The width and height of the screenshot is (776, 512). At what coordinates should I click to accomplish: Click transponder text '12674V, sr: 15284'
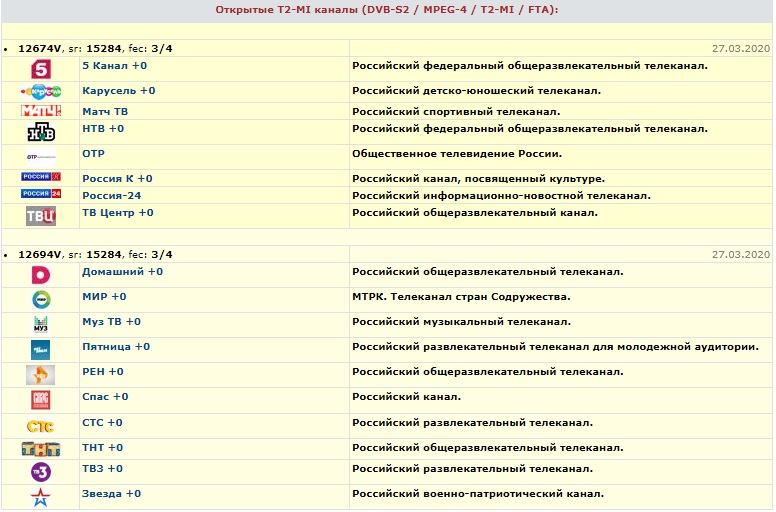click(x=70, y=48)
